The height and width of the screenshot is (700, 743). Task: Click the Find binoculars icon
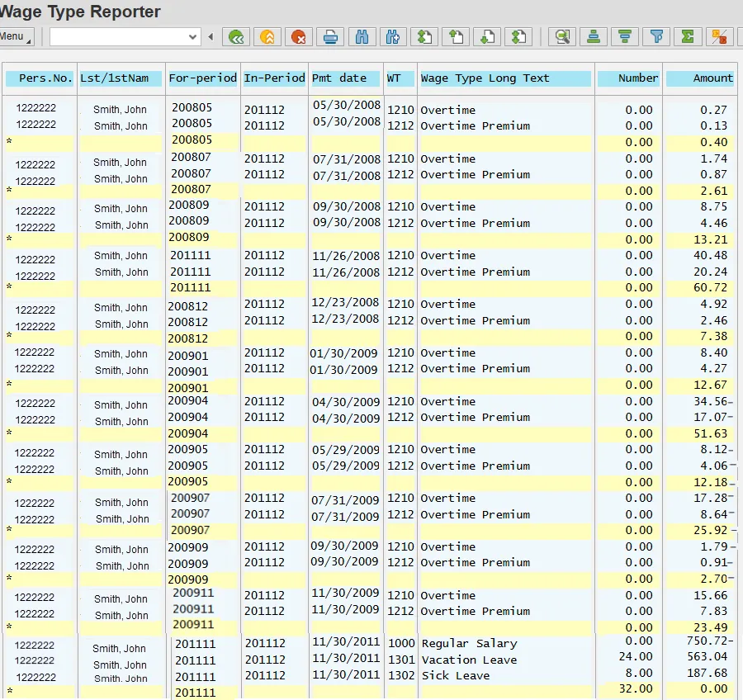coord(361,37)
